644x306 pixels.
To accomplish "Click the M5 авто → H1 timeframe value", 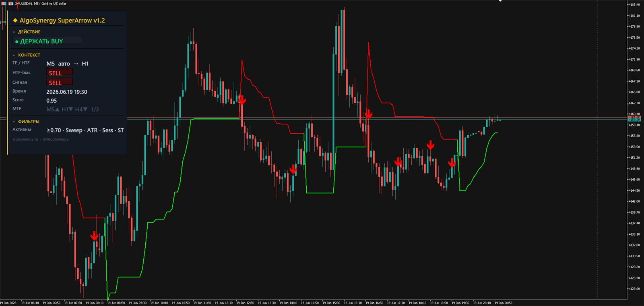I will 67,64.
